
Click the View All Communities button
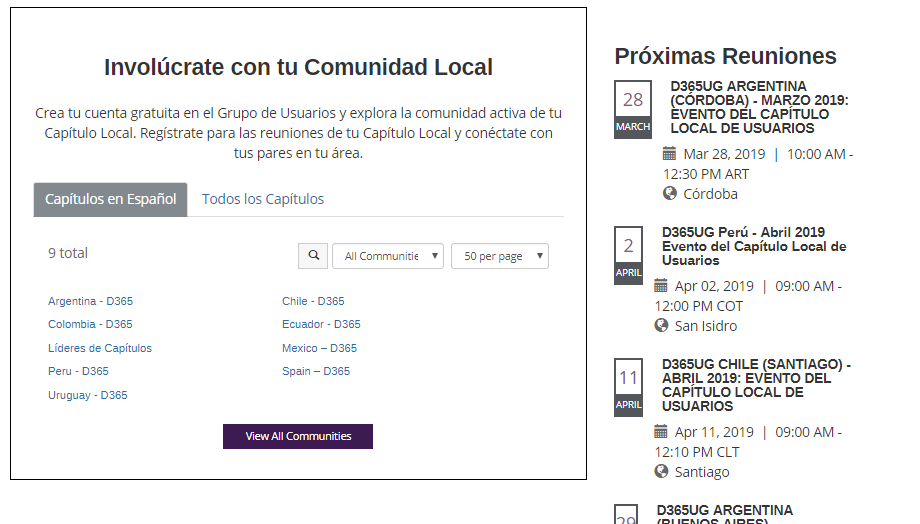coord(298,437)
